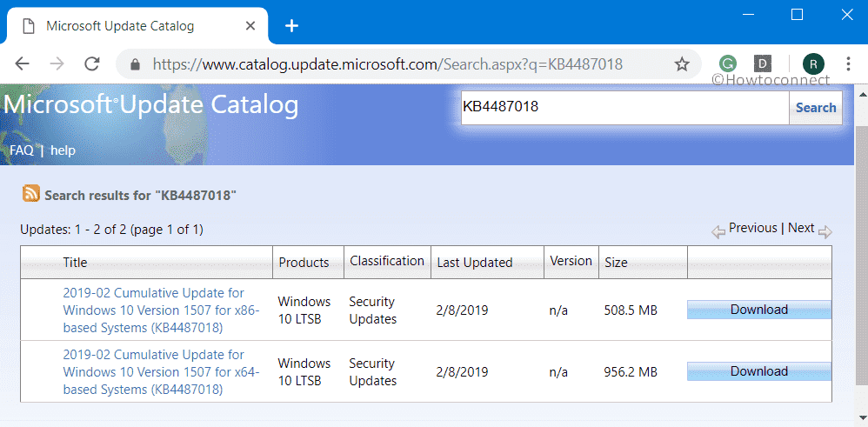Click 2/8/2019 date in x64 row
Screen dimensions: 868x427
pyautogui.click(x=462, y=371)
